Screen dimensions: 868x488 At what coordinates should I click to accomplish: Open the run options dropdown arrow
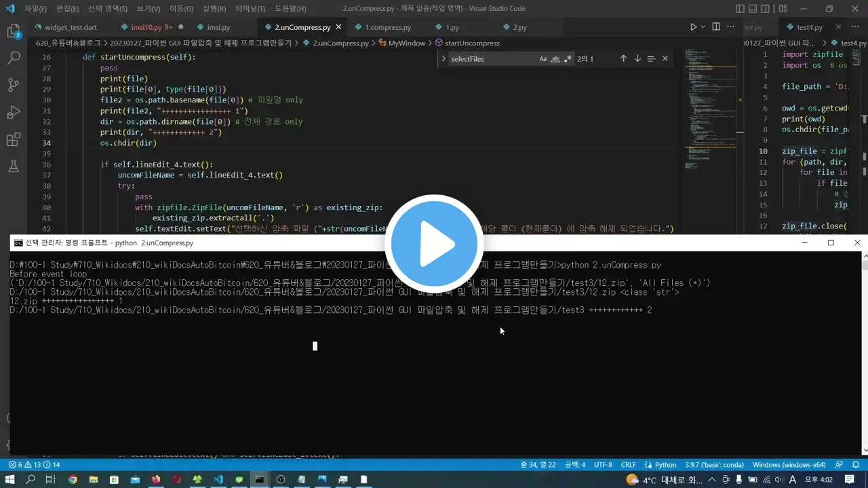(703, 27)
